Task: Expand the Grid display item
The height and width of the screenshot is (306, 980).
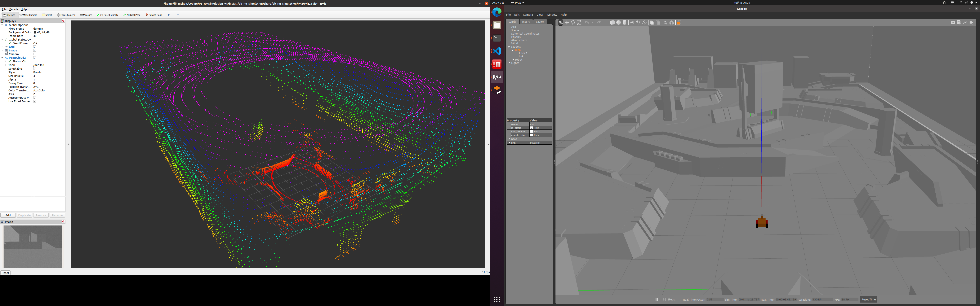Action: [2, 47]
